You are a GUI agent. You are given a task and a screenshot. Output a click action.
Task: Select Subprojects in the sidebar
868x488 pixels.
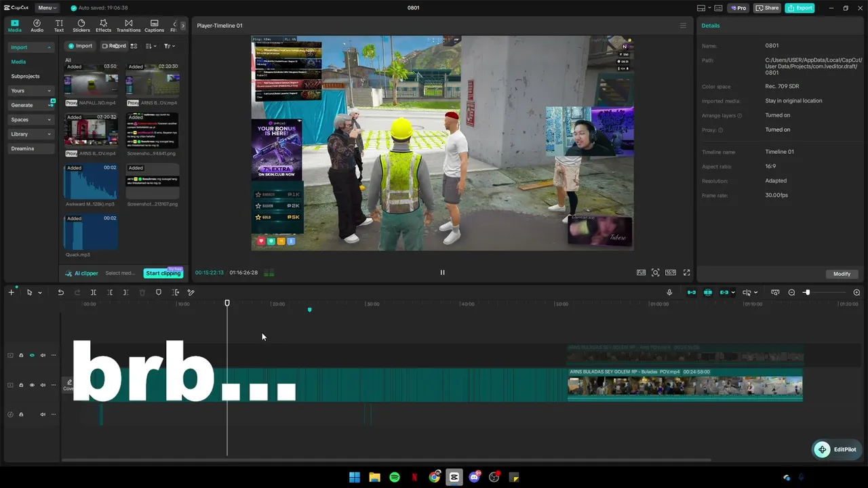[x=25, y=77]
